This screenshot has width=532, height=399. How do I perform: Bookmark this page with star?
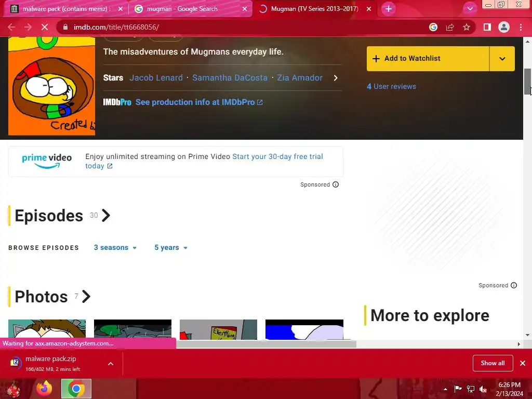pyautogui.click(x=467, y=27)
